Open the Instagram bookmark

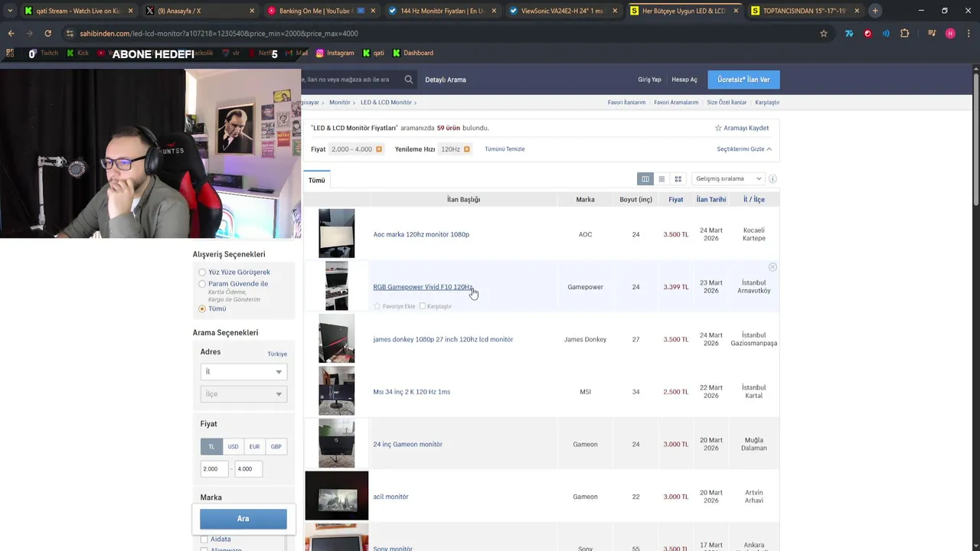click(x=335, y=53)
